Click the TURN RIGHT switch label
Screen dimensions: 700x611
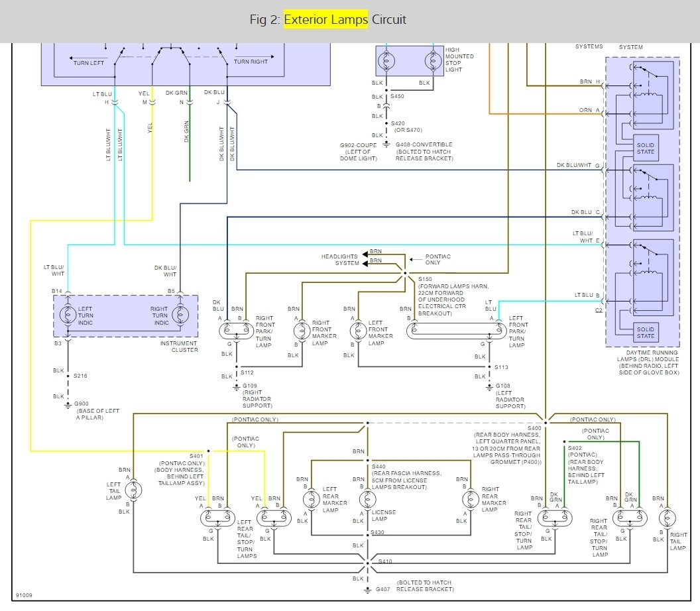point(251,62)
